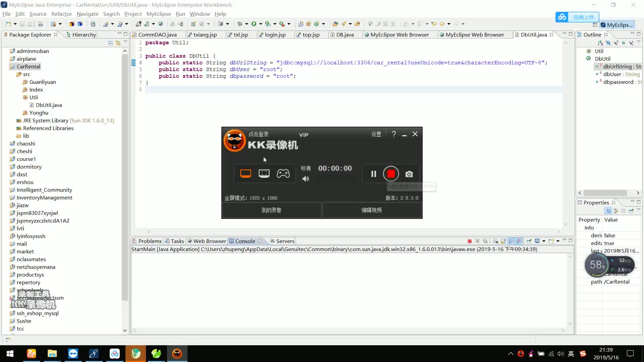The height and width of the screenshot is (362, 644).
Task: Click the 我的录像 button in KK recorder
Action: click(271, 210)
